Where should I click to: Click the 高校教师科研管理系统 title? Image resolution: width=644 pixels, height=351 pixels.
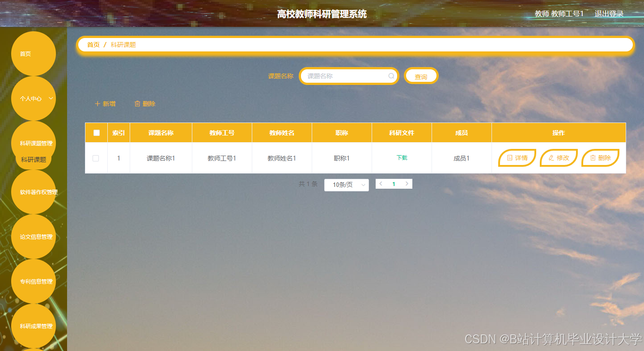click(x=322, y=14)
